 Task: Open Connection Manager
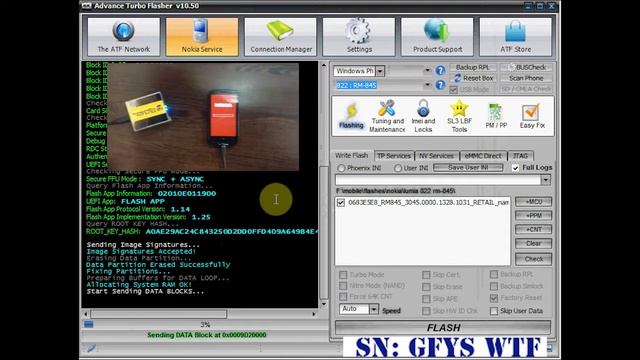tap(280, 37)
